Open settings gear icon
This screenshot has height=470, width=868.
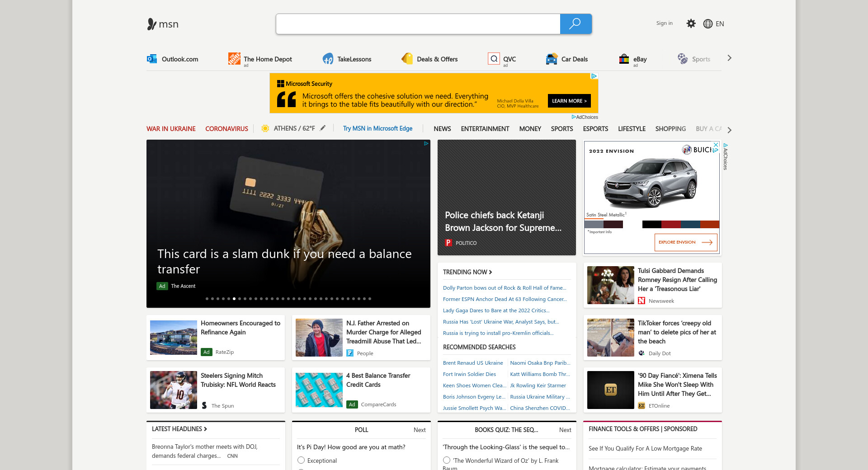pos(691,23)
